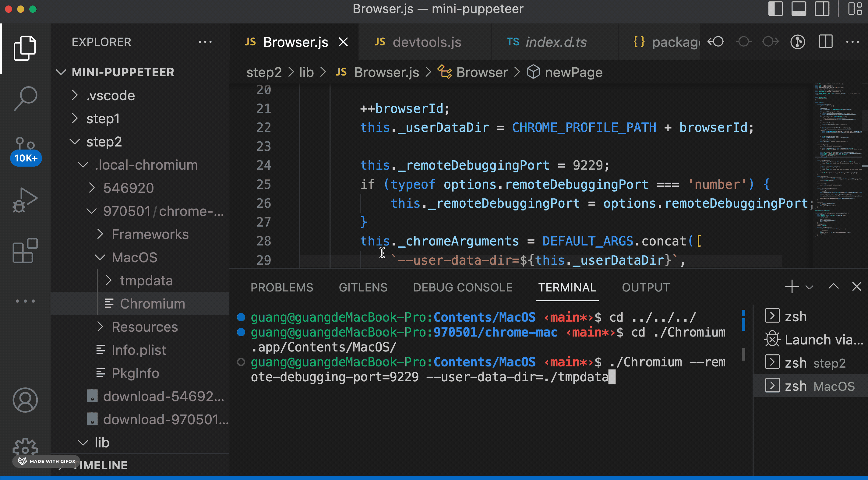Image resolution: width=868 pixels, height=480 pixels.
Task: Open the terminal launch profile dropdown arrow
Action: point(809,288)
